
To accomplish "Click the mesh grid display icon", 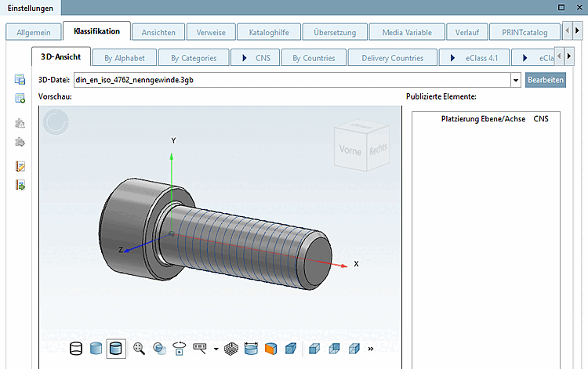I will [231, 348].
